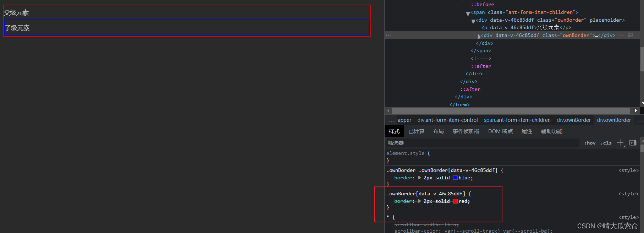Click the 父级元素 text on the page

[x=16, y=13]
